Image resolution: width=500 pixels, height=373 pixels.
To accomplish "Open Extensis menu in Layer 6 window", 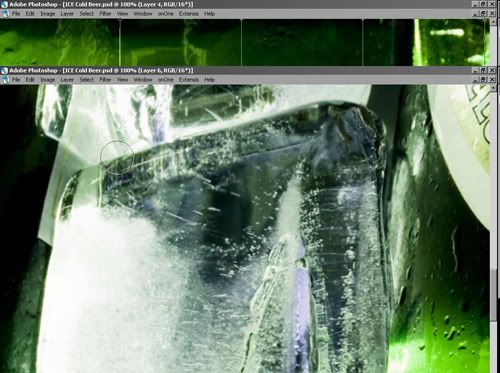I will (x=189, y=80).
